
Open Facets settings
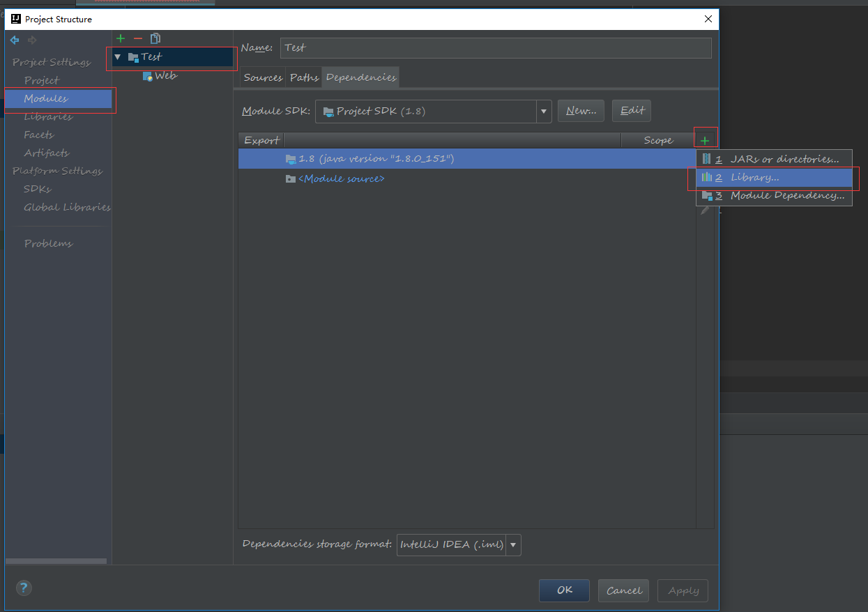click(x=38, y=135)
